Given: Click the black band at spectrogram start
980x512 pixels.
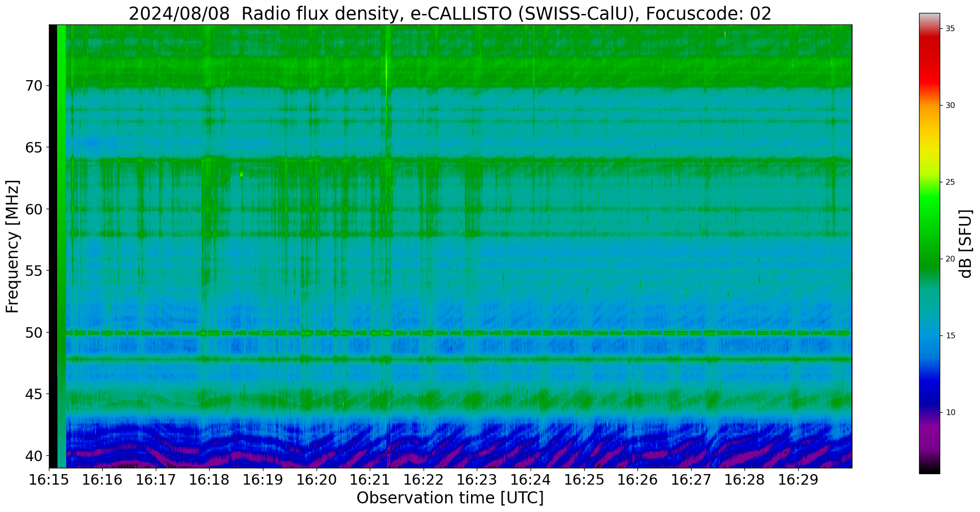Looking at the screenshot, I should coord(53,246).
